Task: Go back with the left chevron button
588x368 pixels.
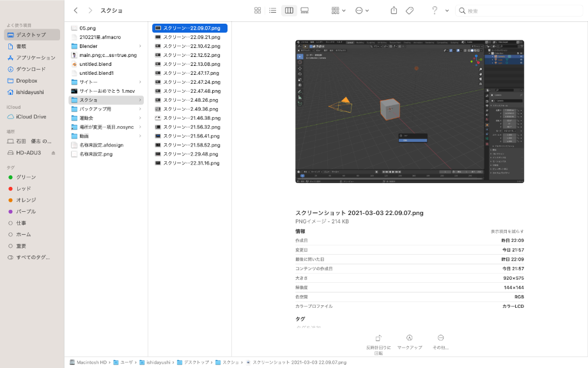Action: point(76,10)
